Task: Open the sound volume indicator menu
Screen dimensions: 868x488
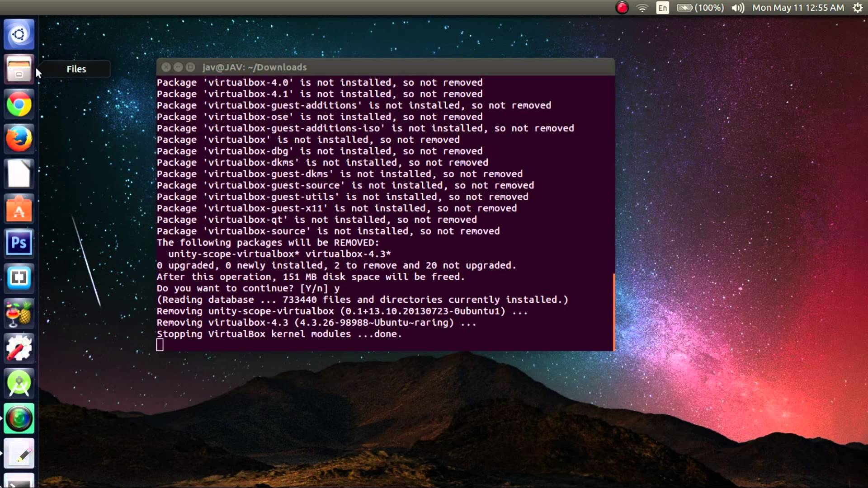Action: [737, 8]
